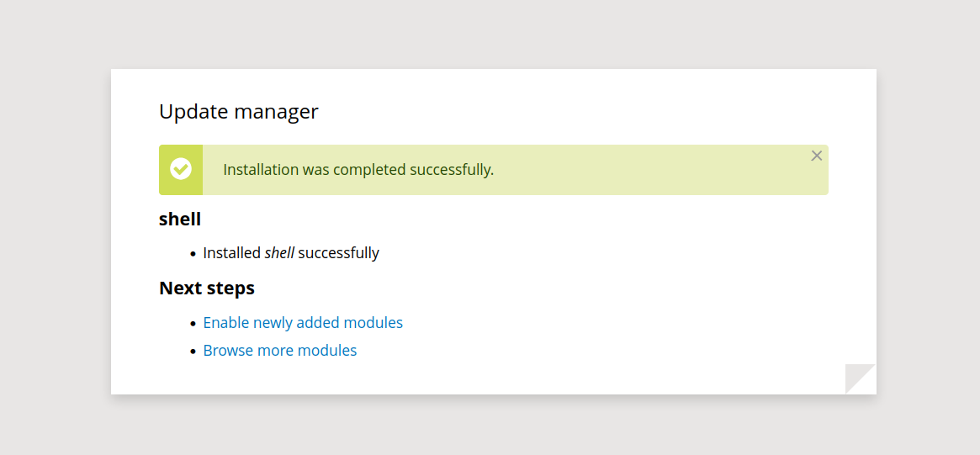Click the Update manager page title
Image resolution: width=980 pixels, height=455 pixels.
pos(239,111)
